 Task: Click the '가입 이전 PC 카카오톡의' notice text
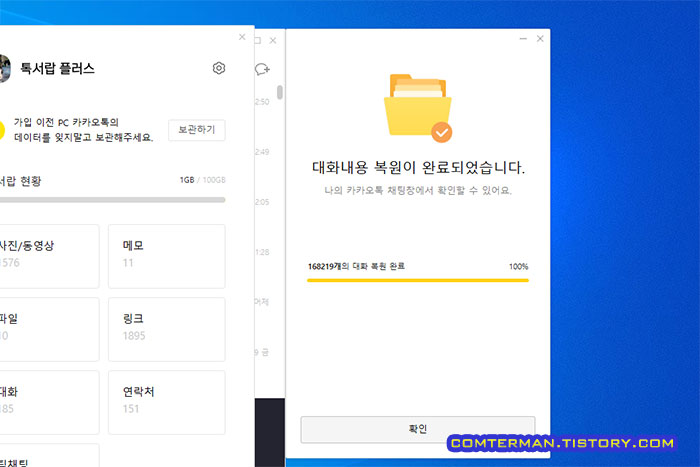[66, 122]
